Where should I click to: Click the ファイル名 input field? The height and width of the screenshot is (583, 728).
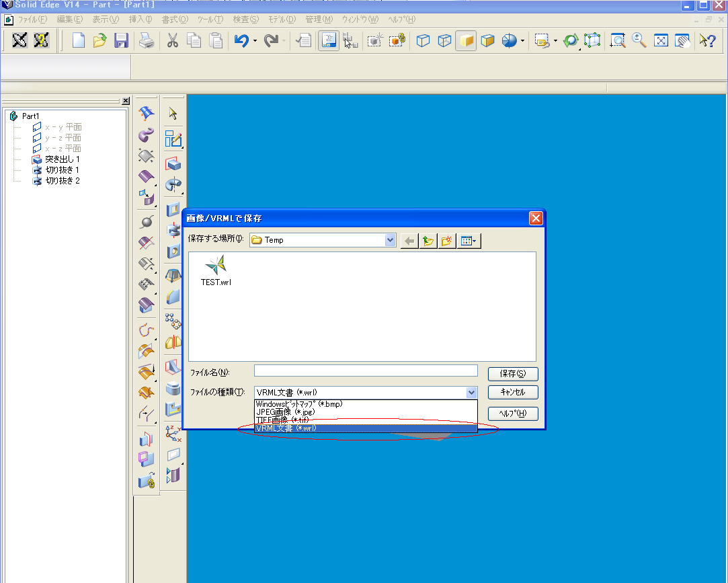366,371
